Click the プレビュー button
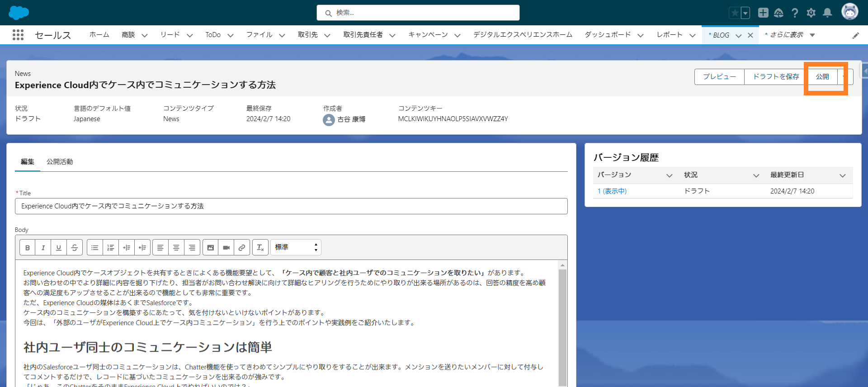 tap(719, 77)
